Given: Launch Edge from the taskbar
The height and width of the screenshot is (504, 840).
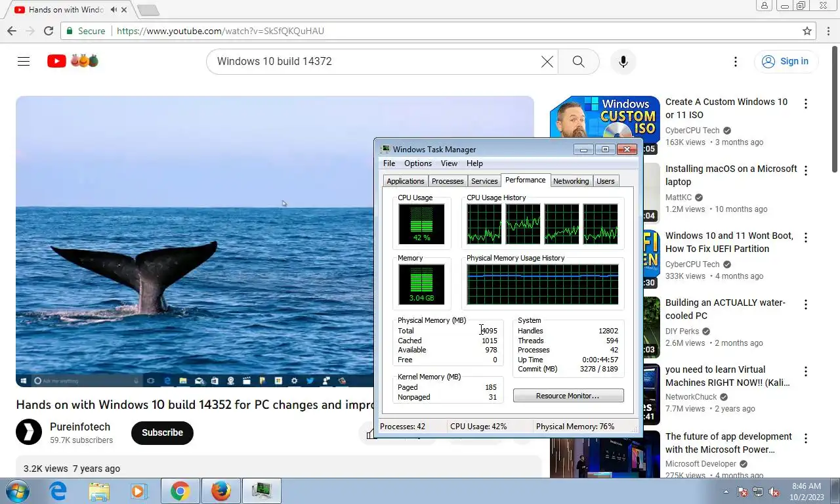Looking at the screenshot, I should click(x=58, y=491).
